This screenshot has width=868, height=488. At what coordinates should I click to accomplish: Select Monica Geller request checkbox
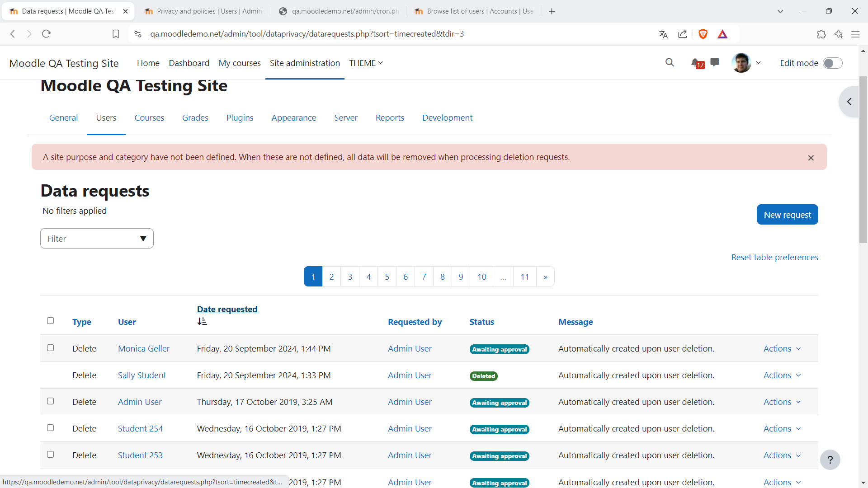(50, 347)
